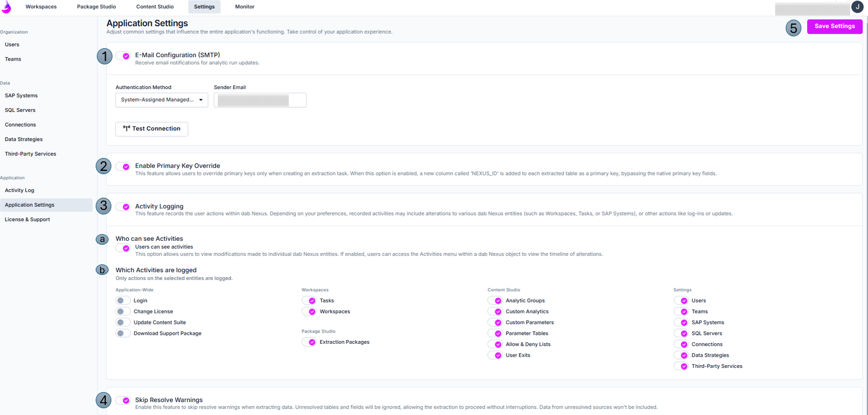The height and width of the screenshot is (415, 868).
Task: Toggle the SQL Servers logging switch
Action: pos(681,333)
